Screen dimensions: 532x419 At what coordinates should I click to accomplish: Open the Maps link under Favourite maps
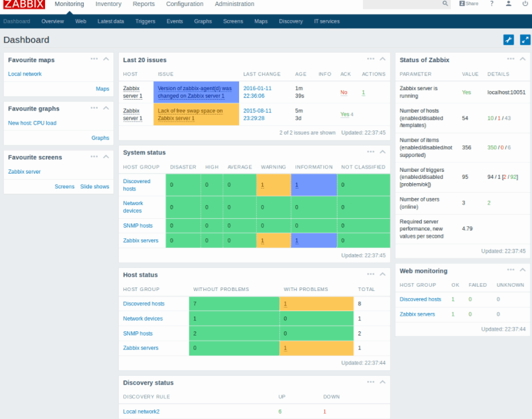tap(102, 89)
